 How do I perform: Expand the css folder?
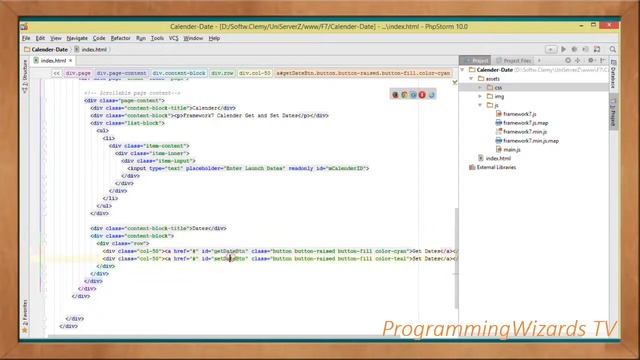(x=480, y=88)
